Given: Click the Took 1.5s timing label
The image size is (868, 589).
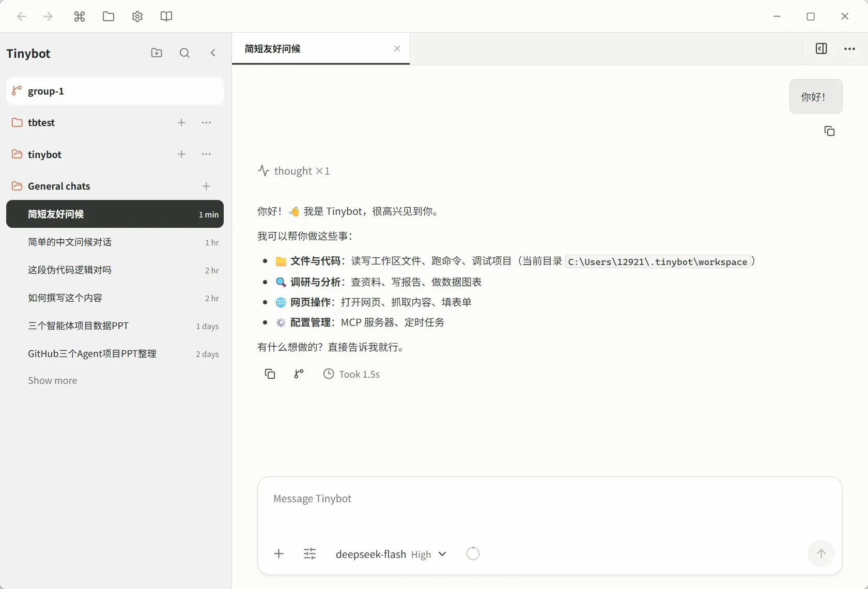Looking at the screenshot, I should (x=351, y=374).
